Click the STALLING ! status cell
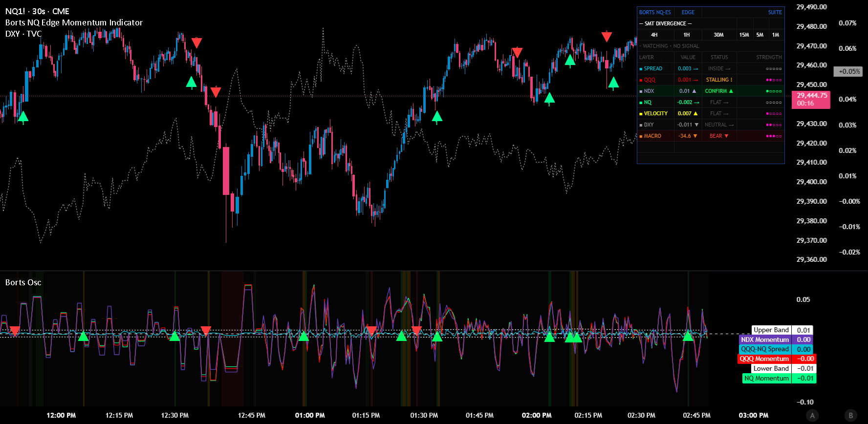The height and width of the screenshot is (424, 868). [719, 80]
